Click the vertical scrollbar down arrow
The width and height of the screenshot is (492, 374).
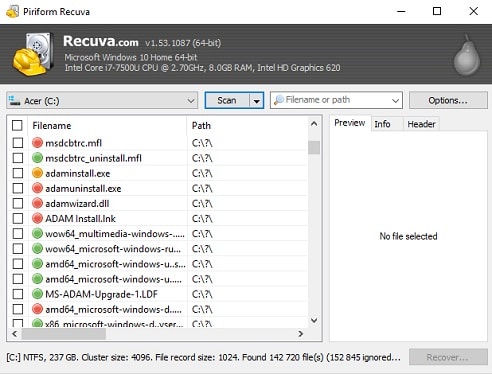(x=314, y=320)
